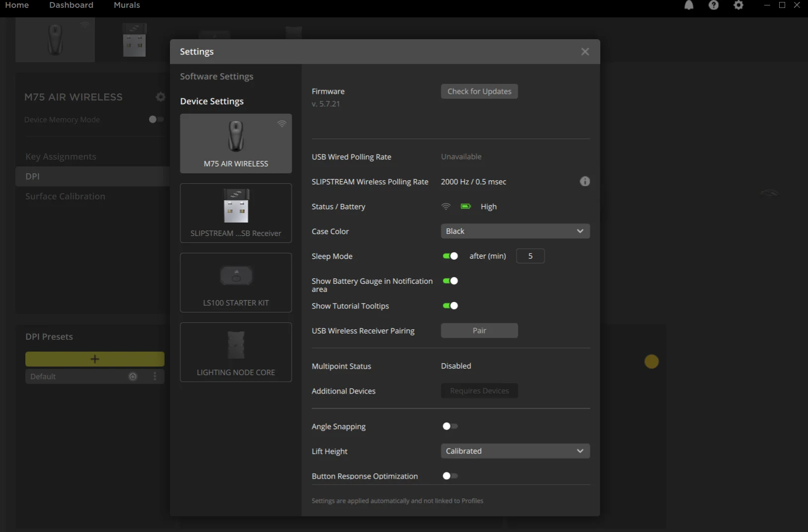Click the 2000 Hz / 0.5 msec value
The image size is (808, 532).
click(x=474, y=182)
